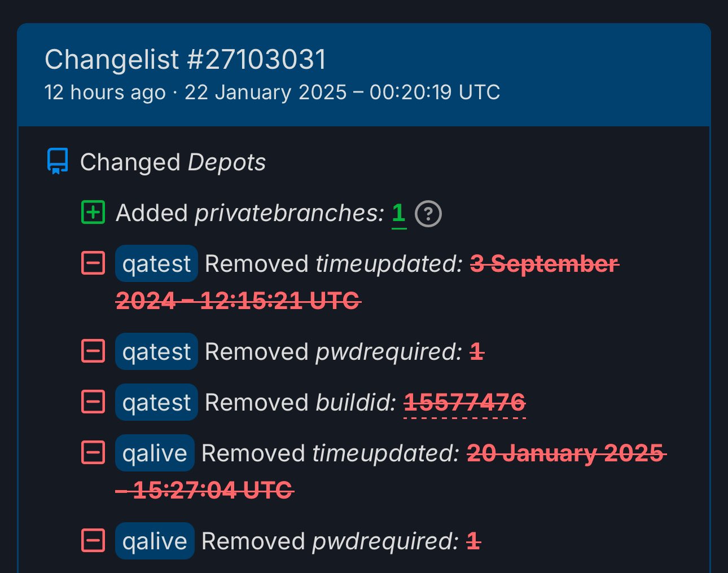728x573 pixels.
Task: Select the qalive tag on pwdrequired row
Action: coord(155,541)
